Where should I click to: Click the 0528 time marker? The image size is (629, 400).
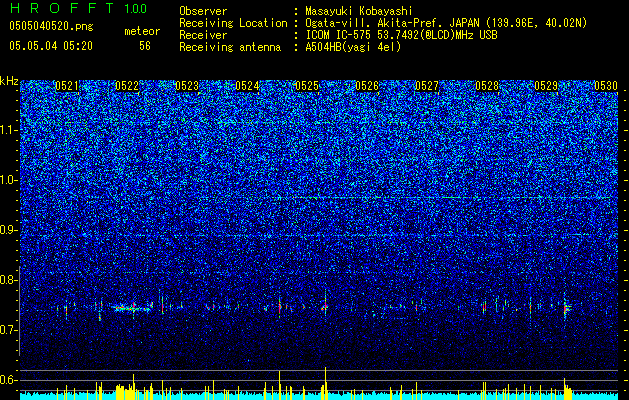tap(487, 86)
